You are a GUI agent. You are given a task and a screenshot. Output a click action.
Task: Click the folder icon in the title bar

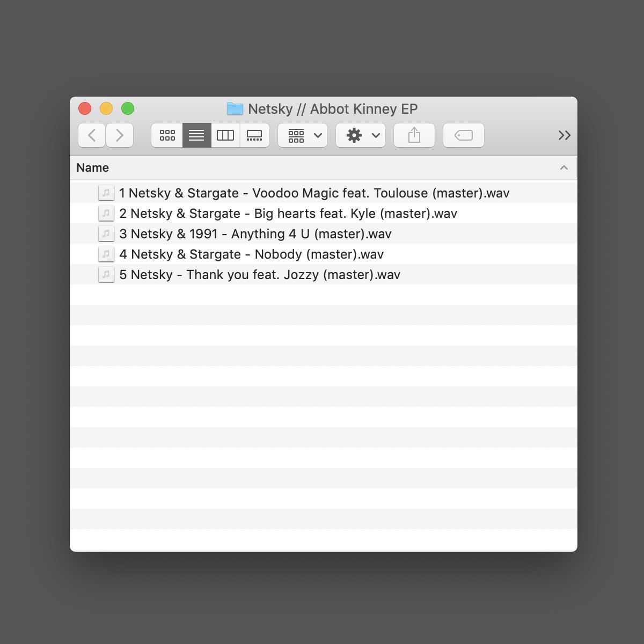point(235,108)
